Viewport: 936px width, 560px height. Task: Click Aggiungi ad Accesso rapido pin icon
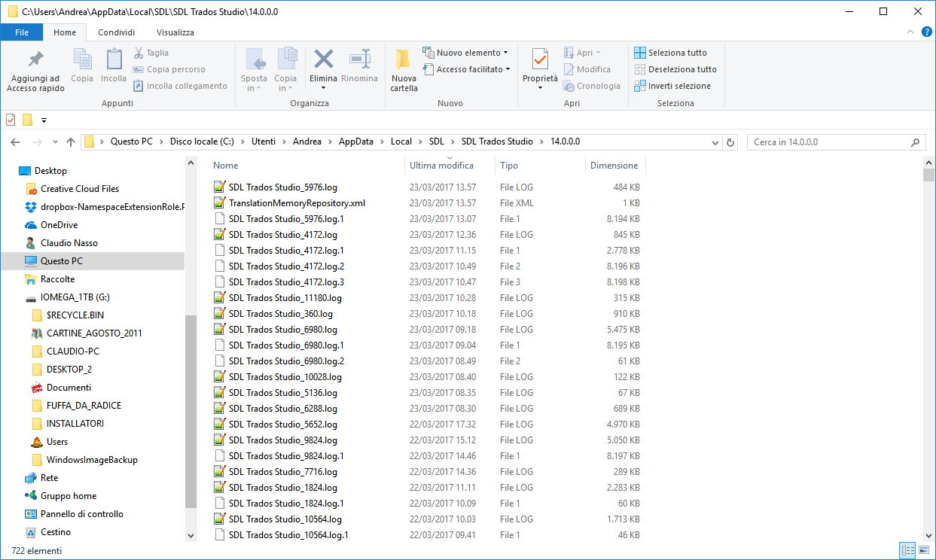[35, 59]
